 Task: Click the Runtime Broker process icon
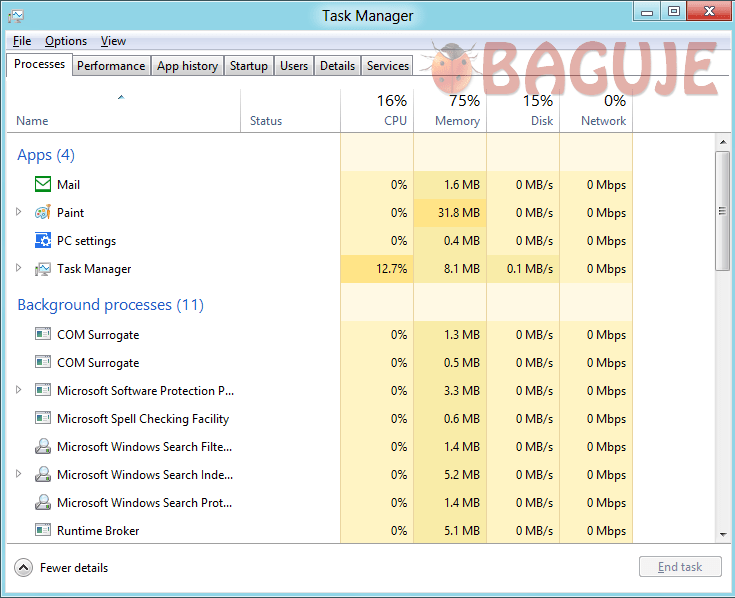43,530
